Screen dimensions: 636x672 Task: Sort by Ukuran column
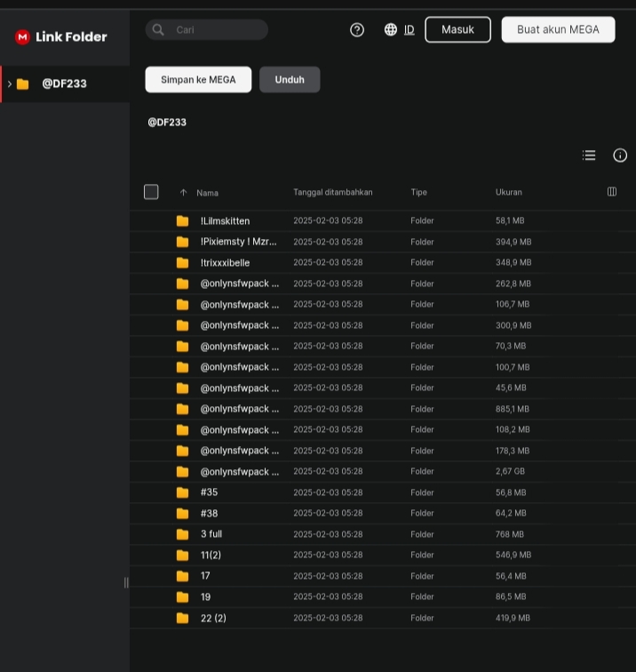(509, 192)
